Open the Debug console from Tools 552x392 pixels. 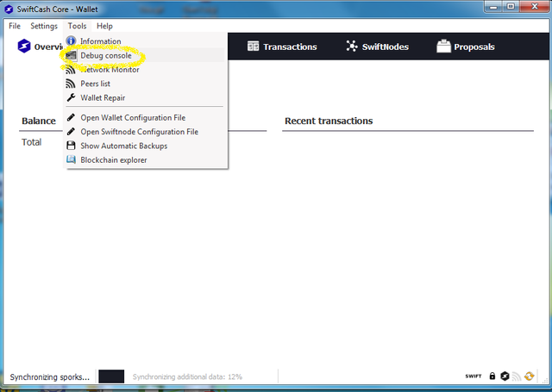[x=146, y=55]
